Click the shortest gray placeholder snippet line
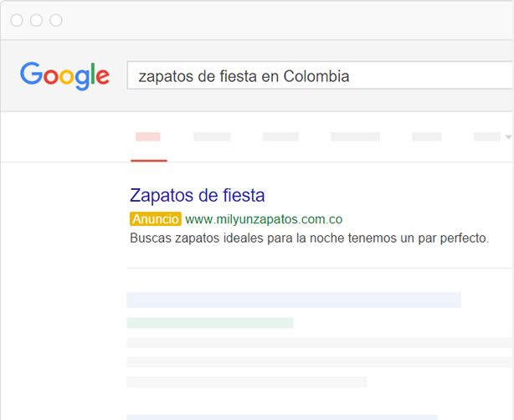This screenshot has width=514, height=420. (x=246, y=382)
